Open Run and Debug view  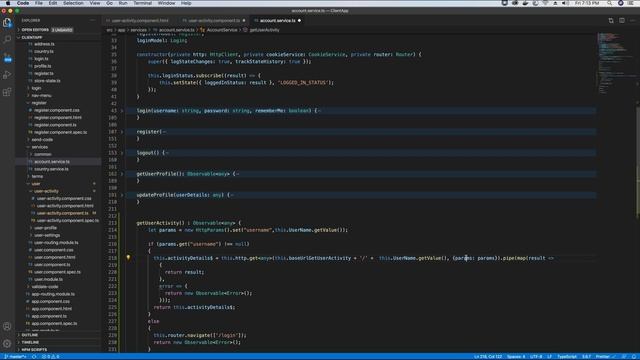coord(7,75)
